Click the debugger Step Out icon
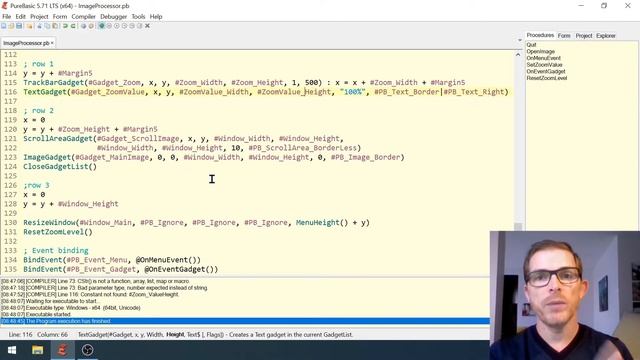The width and height of the screenshot is (640, 360). tap(140, 26)
